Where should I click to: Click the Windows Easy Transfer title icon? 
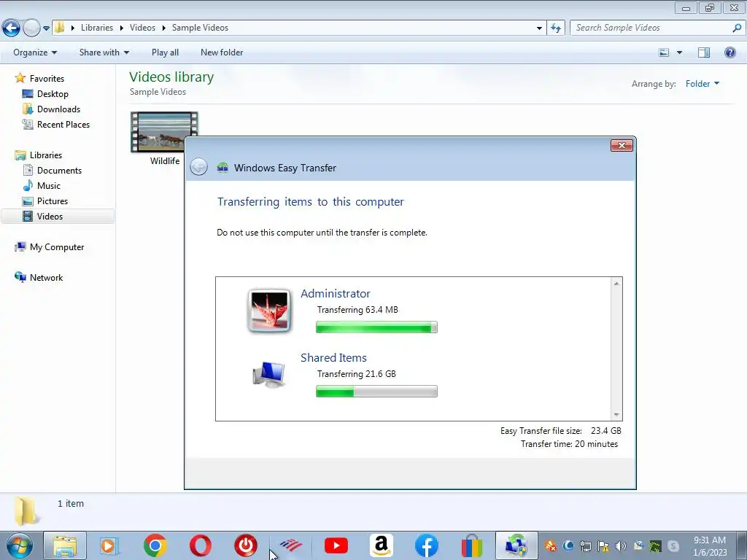tap(222, 167)
